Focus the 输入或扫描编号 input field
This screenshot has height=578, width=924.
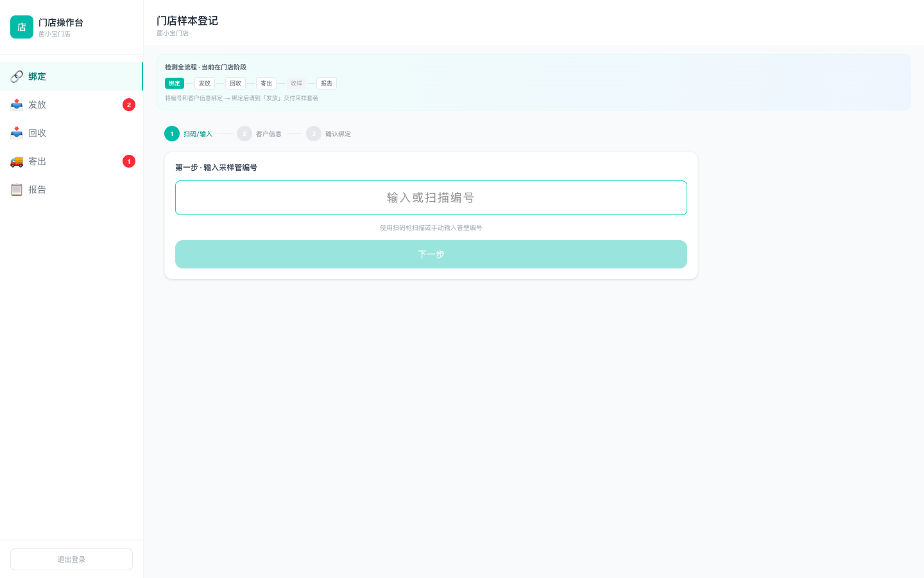[431, 198]
